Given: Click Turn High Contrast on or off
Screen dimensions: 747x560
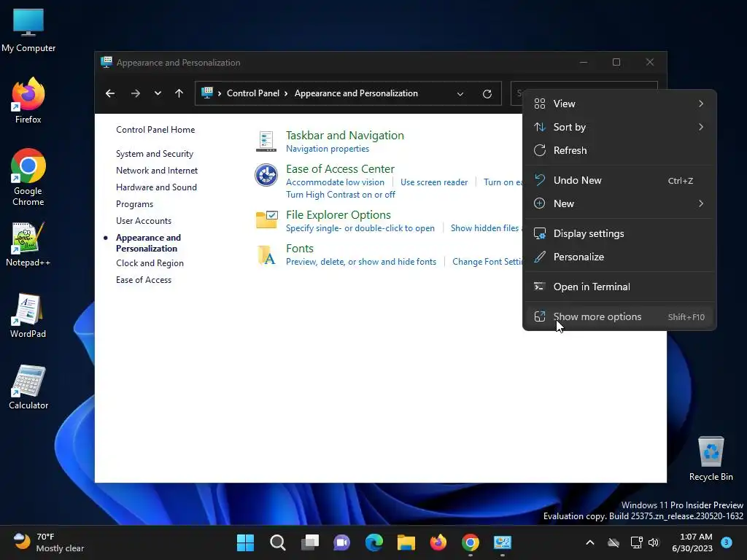Looking at the screenshot, I should (x=341, y=194).
